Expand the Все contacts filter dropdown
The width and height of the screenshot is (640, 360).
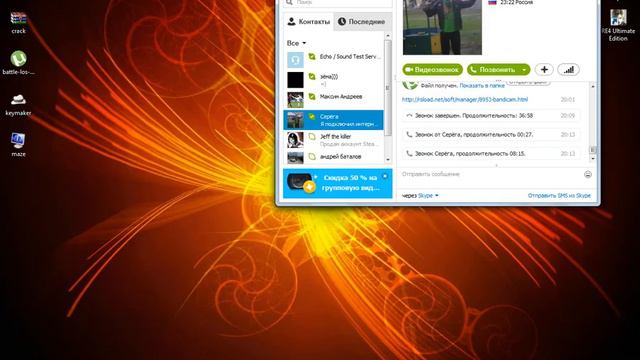[x=296, y=43]
